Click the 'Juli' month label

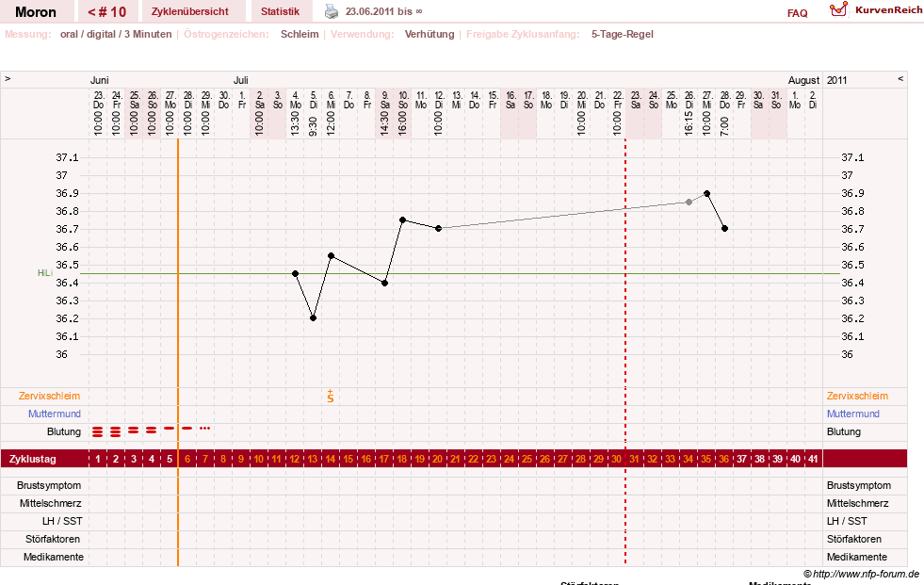[x=241, y=80]
